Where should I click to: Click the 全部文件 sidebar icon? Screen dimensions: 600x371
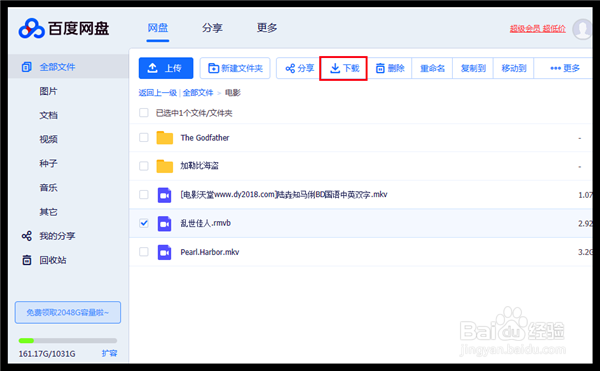[26, 67]
